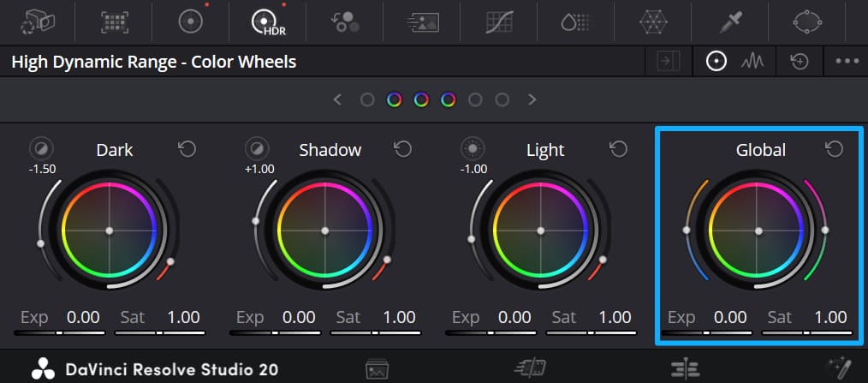Switch to the Fusion page
This screenshot has width=868, height=383.
click(838, 367)
